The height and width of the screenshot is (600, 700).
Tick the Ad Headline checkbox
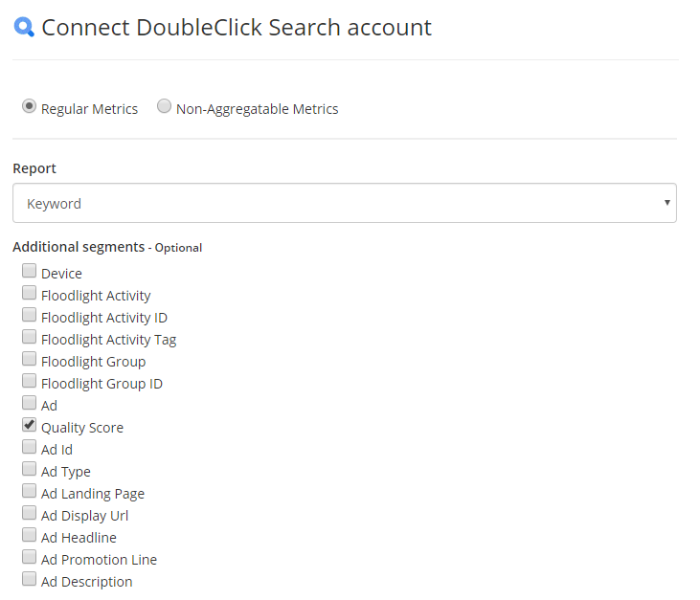pyautogui.click(x=29, y=535)
